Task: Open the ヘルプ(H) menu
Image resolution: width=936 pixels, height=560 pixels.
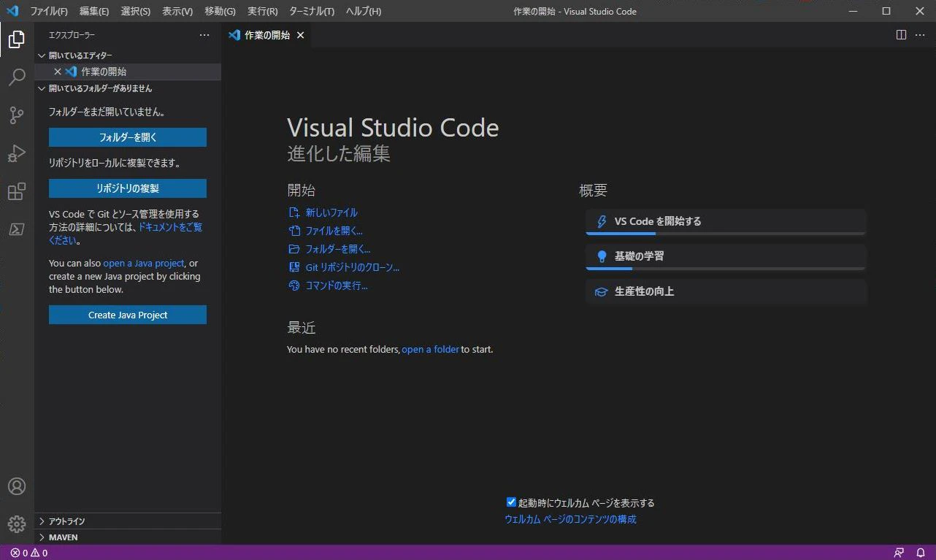Action: 363,11
